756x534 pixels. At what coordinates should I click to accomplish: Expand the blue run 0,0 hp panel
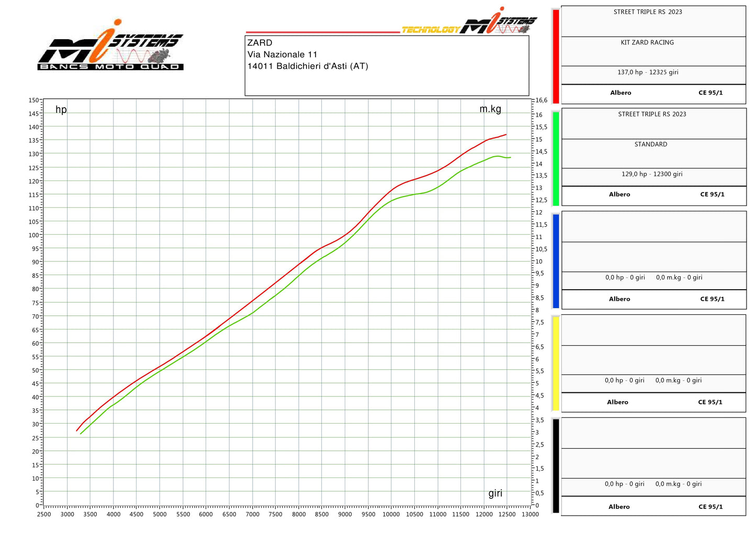[653, 277]
